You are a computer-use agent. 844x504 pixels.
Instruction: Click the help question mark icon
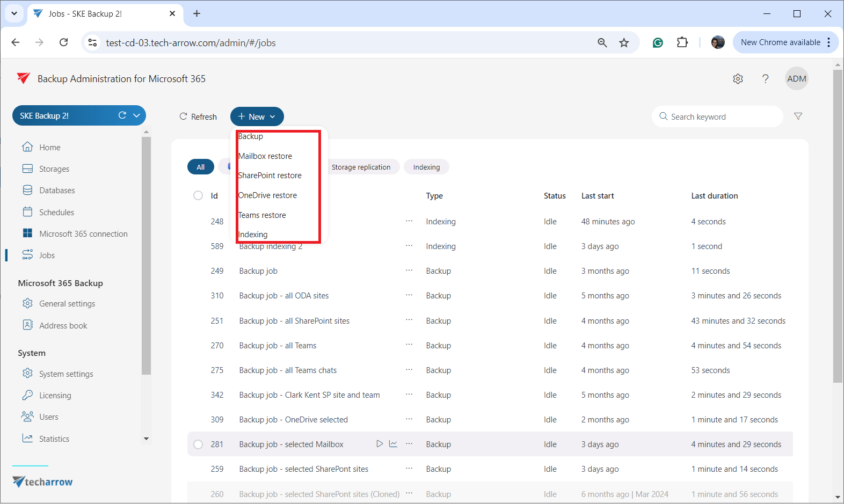765,79
